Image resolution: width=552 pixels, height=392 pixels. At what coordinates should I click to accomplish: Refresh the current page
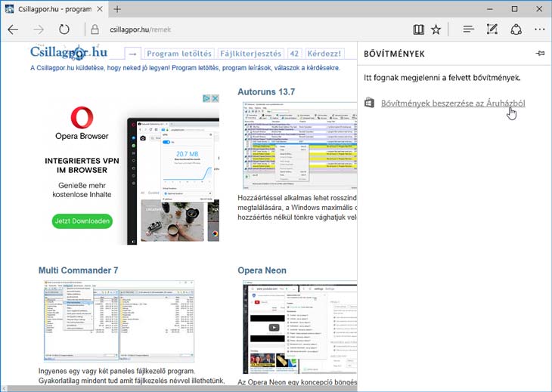coord(64,30)
